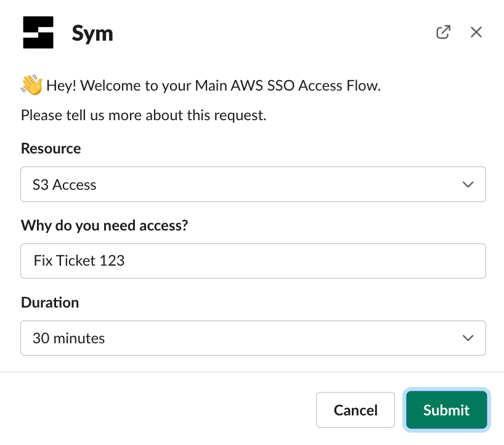Click the waving hand emoji
This screenshot has width=504, height=445.
coord(31,86)
